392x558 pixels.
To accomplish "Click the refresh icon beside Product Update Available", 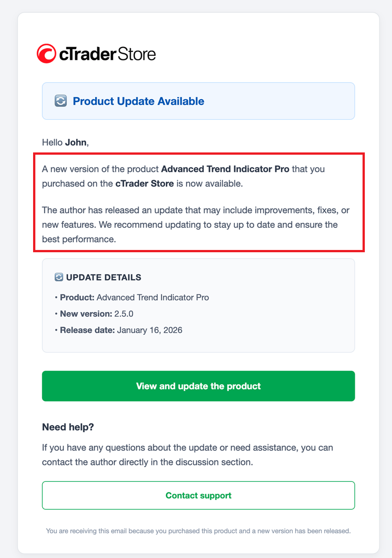I will point(61,101).
